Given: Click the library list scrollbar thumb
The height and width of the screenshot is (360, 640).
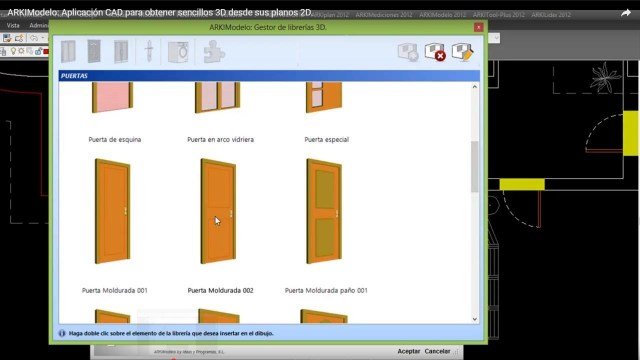Looking at the screenshot, I should (474, 167).
